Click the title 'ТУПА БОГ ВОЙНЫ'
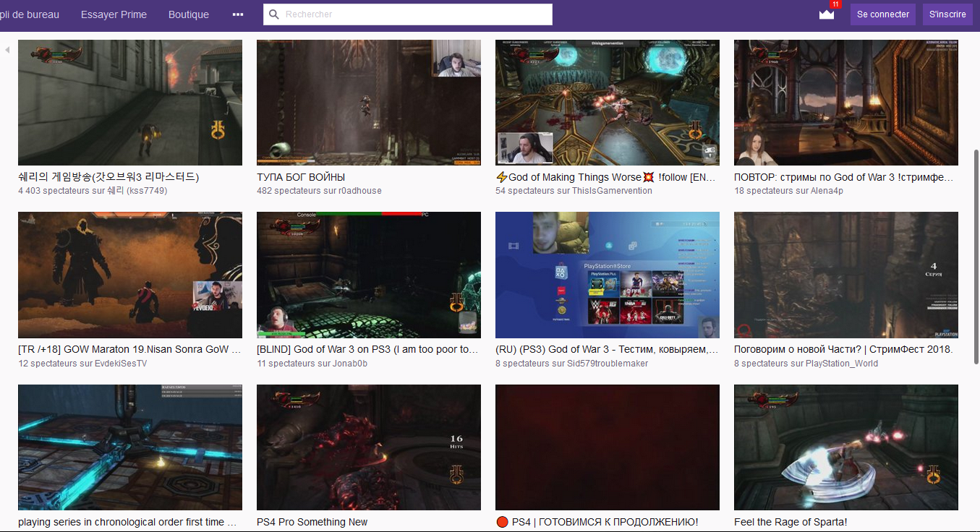Screen dimensions: 980x532 (x=301, y=177)
